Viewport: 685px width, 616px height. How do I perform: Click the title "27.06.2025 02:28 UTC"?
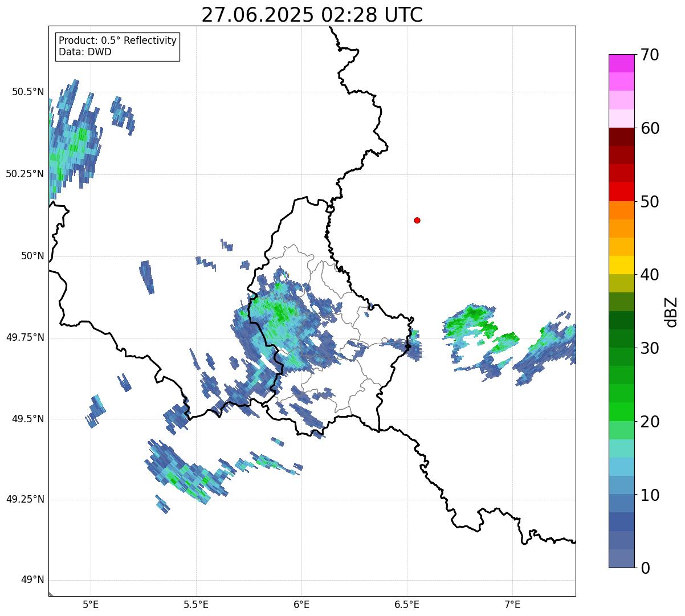coord(312,15)
